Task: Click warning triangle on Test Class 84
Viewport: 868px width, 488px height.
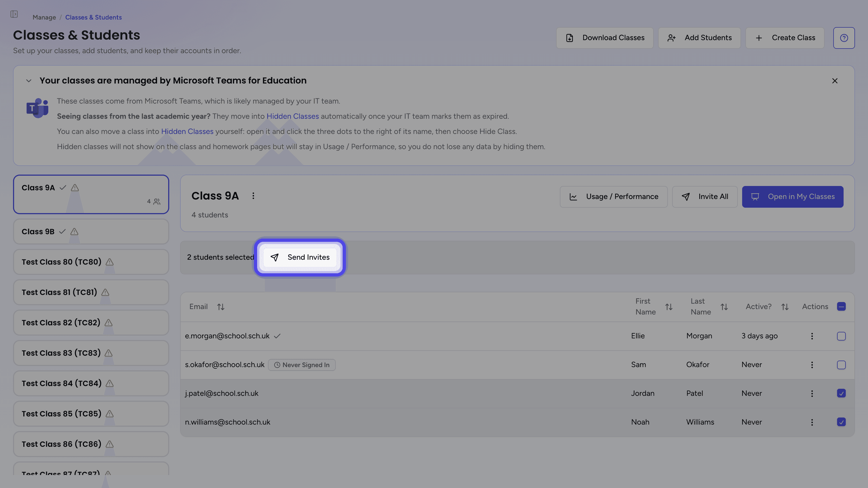Action: (110, 383)
